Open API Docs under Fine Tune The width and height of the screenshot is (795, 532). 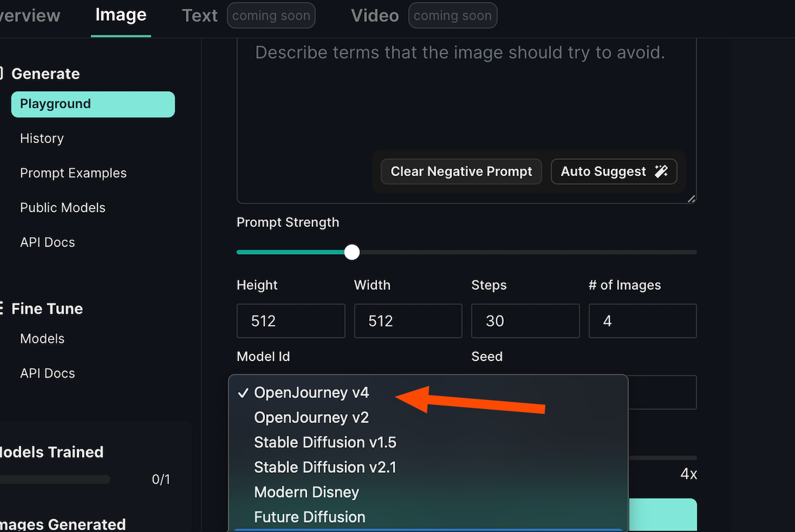pyautogui.click(x=47, y=373)
